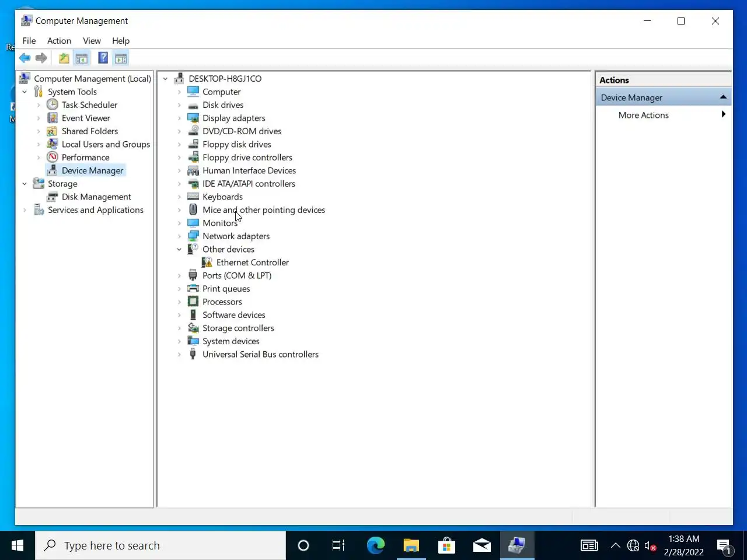Expand the Task Scheduler node
This screenshot has height=560, width=747.
point(39,105)
